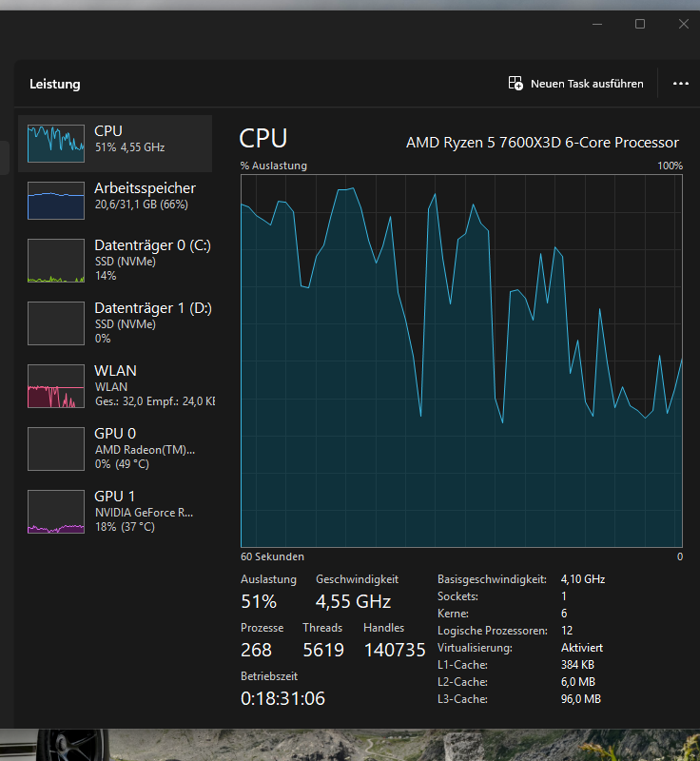This screenshot has height=761, width=700.
Task: Select GPU 0 AMD Radeon entry
Action: click(115, 448)
